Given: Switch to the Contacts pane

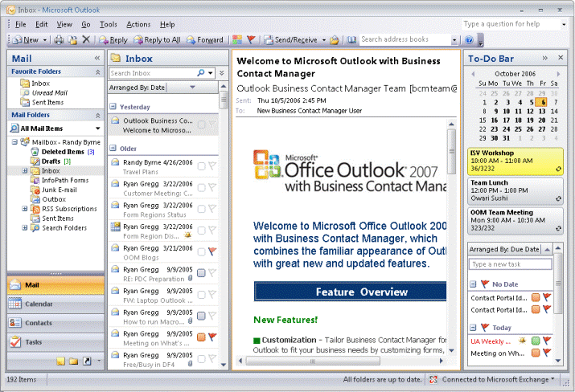Looking at the screenshot, I should [x=55, y=323].
